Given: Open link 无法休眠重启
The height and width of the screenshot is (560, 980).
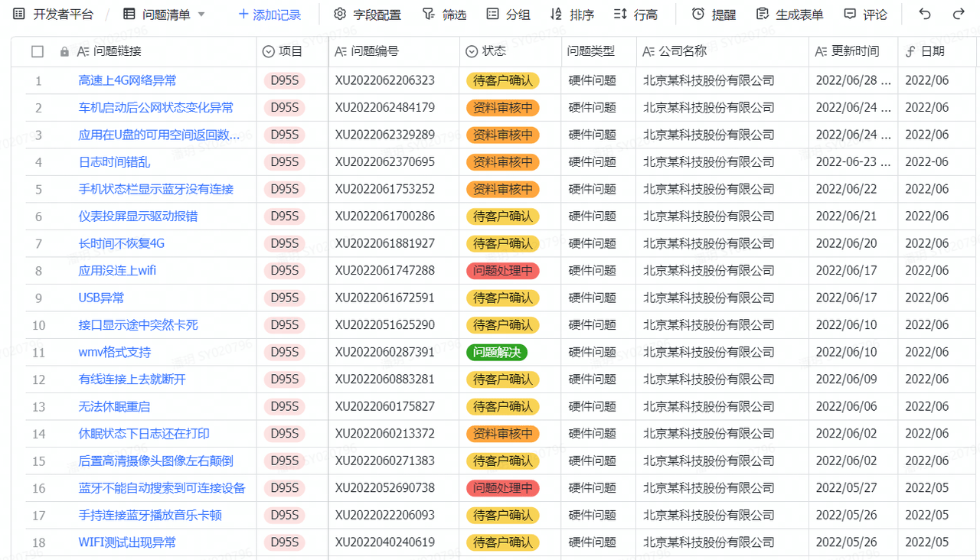Looking at the screenshot, I should [114, 406].
